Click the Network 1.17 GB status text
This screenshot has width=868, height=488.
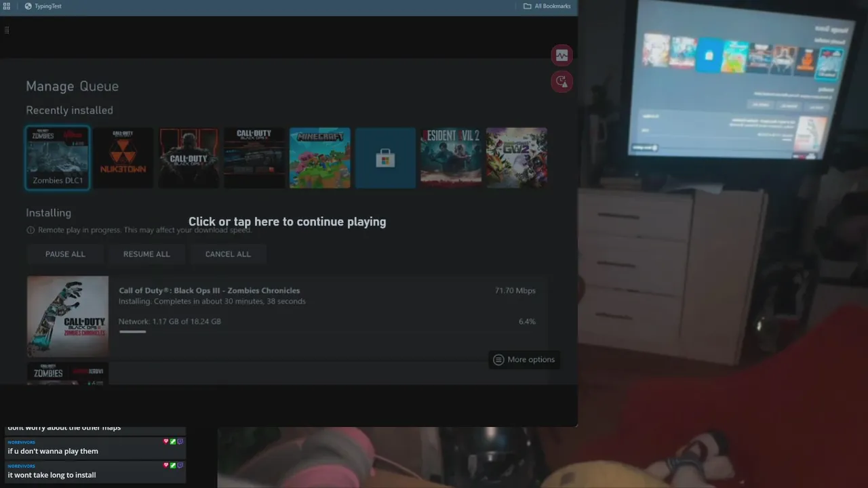tap(170, 321)
